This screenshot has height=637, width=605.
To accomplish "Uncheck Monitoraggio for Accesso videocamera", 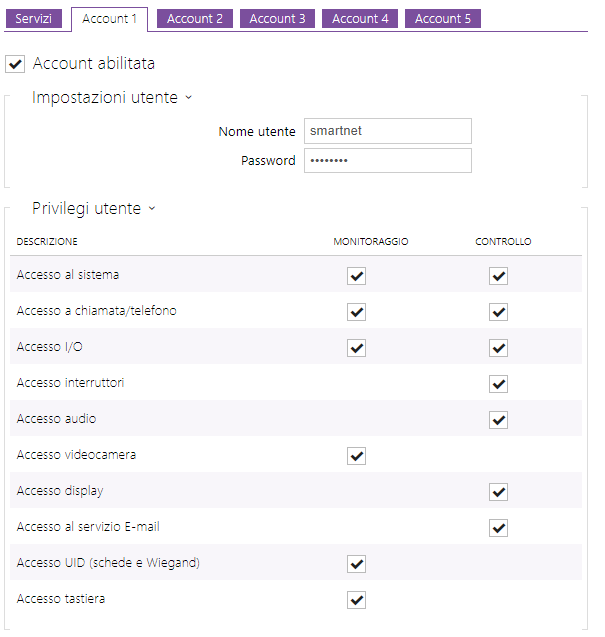I will tap(357, 456).
